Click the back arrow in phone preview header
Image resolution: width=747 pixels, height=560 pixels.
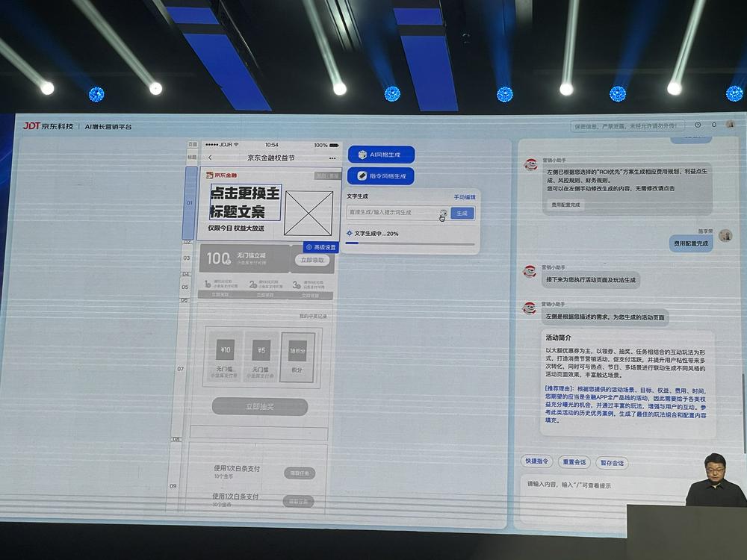tap(210, 158)
